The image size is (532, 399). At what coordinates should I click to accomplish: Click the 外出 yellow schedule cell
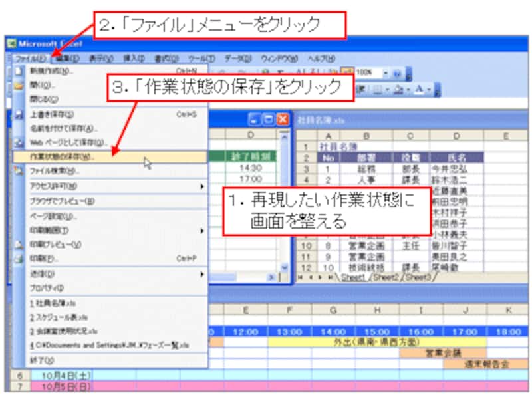[x=377, y=342]
